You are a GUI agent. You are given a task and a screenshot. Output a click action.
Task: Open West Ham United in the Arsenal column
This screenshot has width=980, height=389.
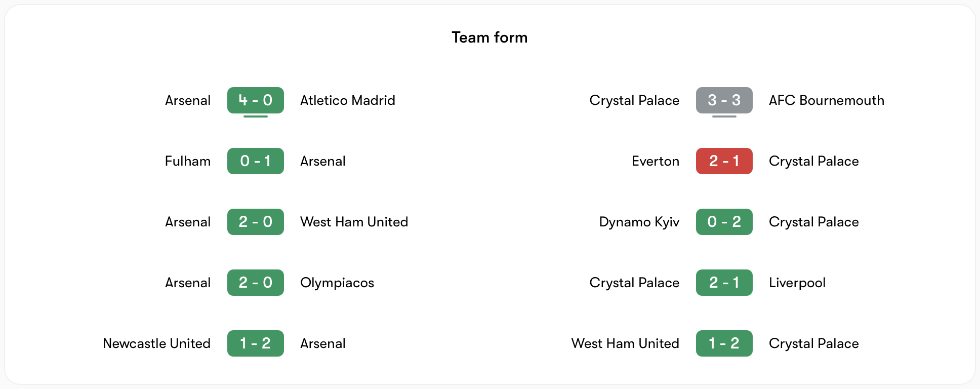click(x=354, y=222)
